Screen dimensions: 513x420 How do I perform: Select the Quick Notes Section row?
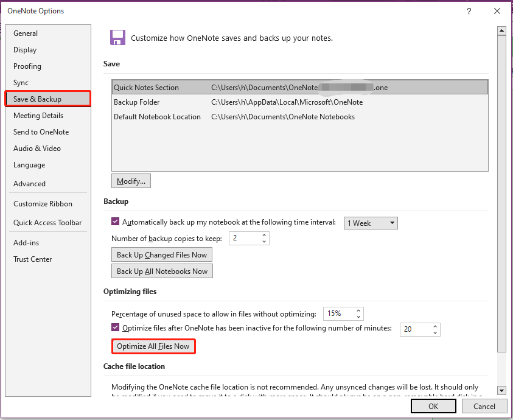tap(299, 88)
